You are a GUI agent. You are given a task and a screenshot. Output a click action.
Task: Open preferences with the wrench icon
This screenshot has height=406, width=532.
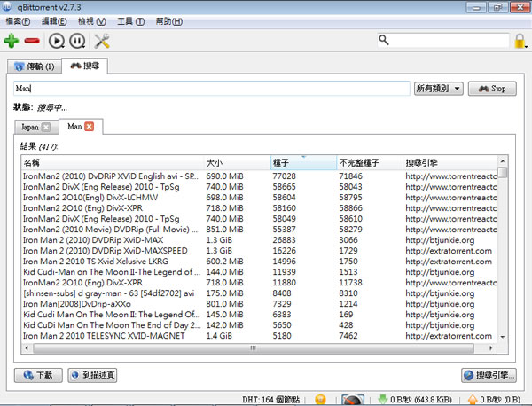click(x=102, y=40)
